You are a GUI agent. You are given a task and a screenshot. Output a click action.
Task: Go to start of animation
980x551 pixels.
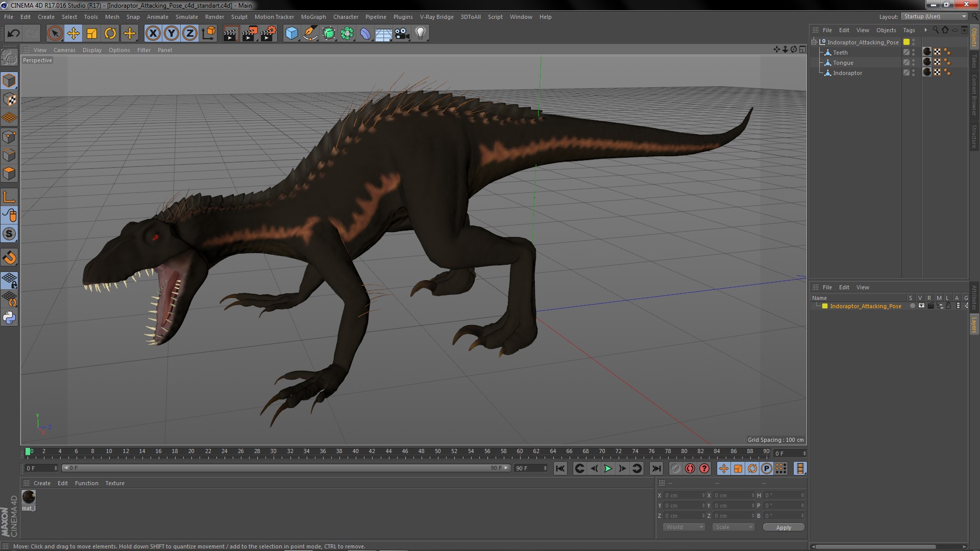[560, 468]
